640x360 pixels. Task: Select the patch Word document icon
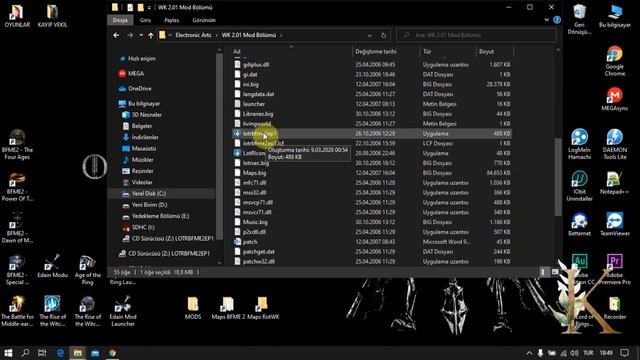[x=237, y=242]
